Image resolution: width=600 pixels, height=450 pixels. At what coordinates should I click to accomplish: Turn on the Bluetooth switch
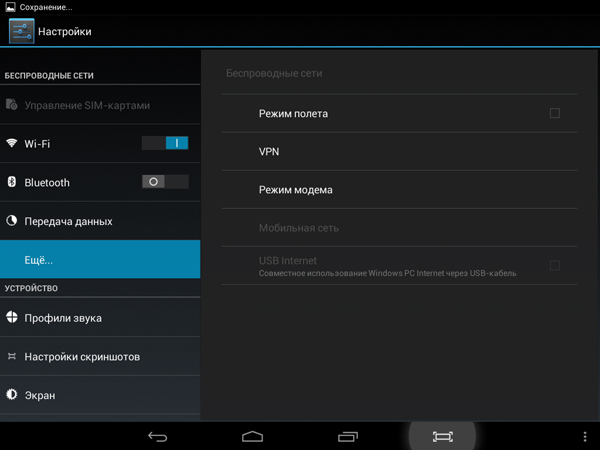[165, 182]
